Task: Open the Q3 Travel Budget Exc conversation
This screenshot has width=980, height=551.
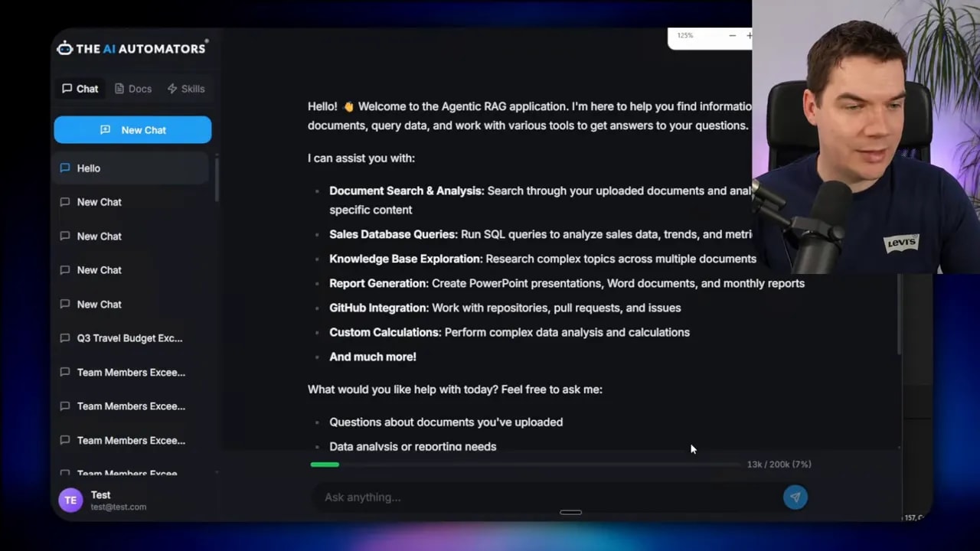Action: (x=129, y=337)
